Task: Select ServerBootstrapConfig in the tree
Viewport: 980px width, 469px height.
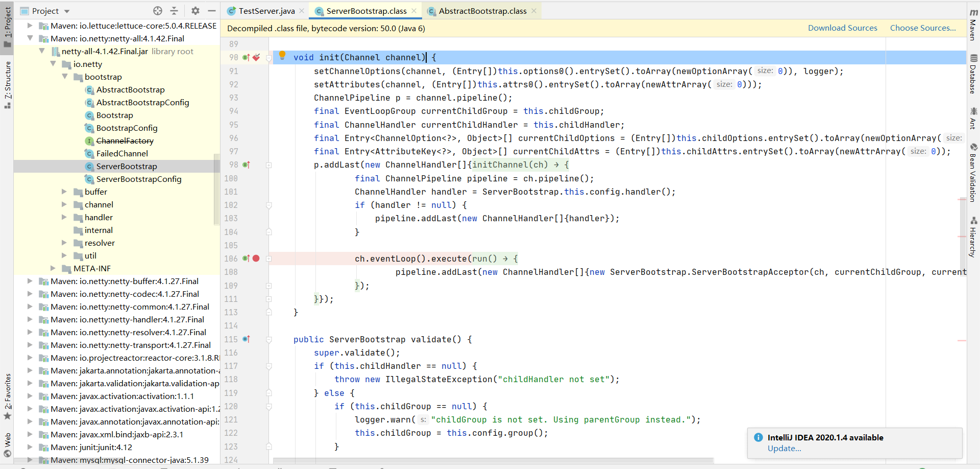Action: (x=139, y=179)
